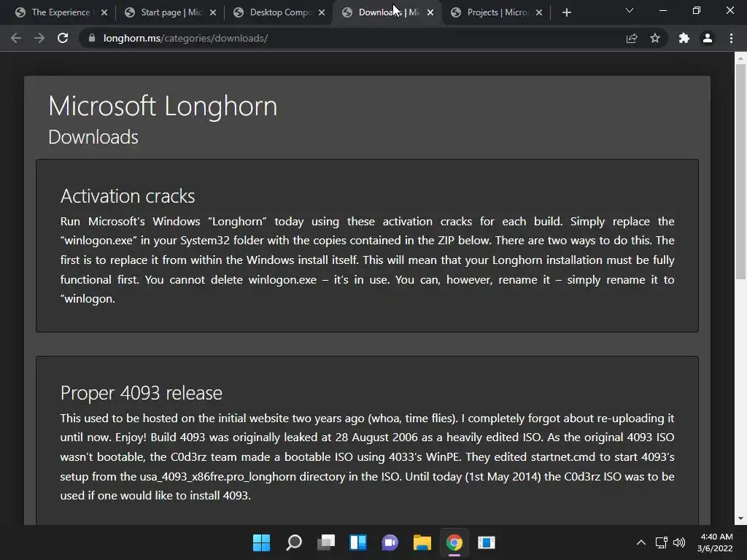
Task: Go forward to next page
Action: [39, 38]
